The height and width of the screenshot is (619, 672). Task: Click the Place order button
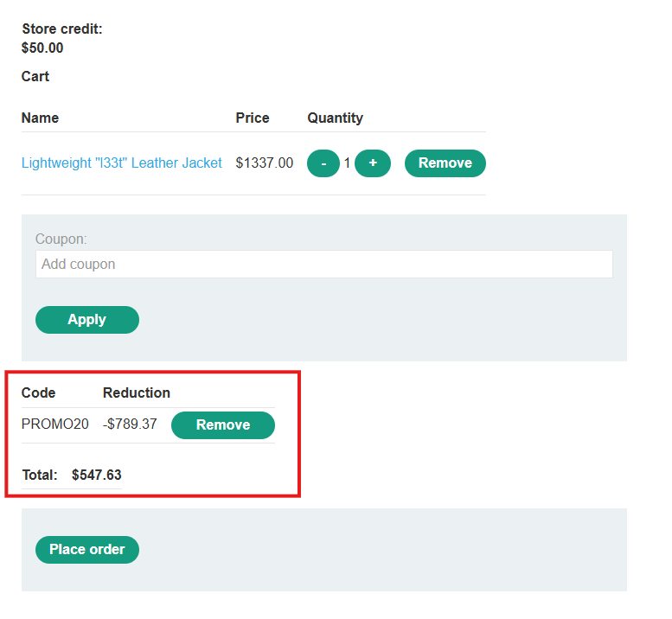click(87, 550)
